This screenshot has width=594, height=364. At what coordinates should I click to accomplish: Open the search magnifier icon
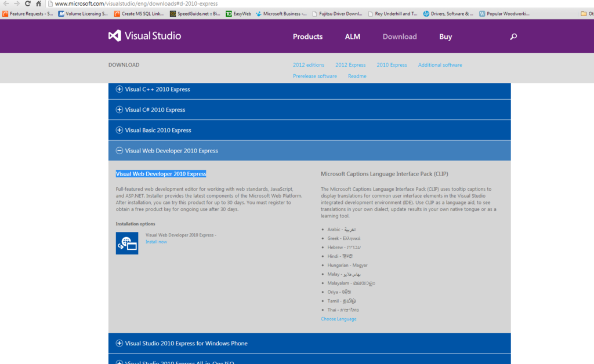[513, 37]
